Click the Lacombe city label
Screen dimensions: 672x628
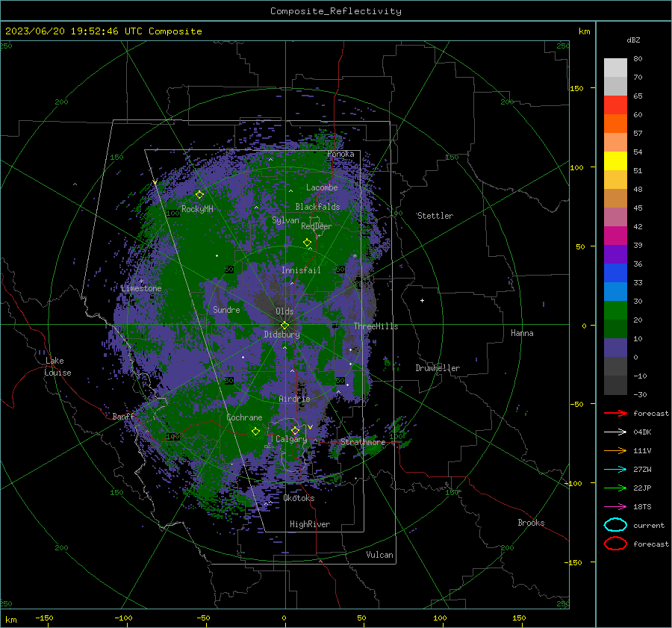click(322, 187)
